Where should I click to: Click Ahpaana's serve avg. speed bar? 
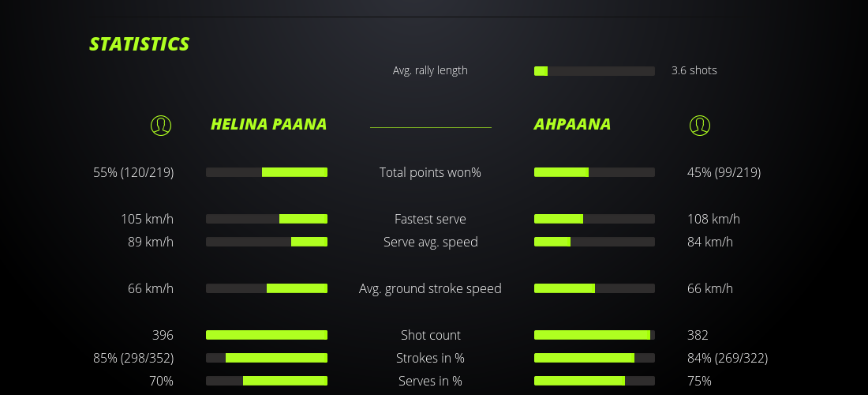click(594, 242)
